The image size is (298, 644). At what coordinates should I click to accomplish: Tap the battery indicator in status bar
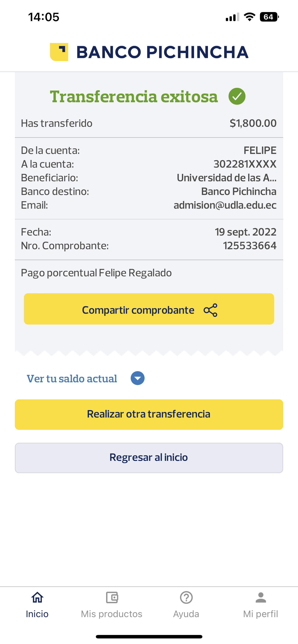pyautogui.click(x=269, y=17)
